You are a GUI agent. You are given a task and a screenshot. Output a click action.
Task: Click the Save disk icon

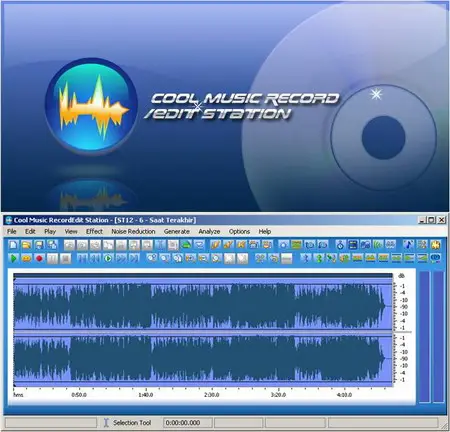[x=39, y=245]
